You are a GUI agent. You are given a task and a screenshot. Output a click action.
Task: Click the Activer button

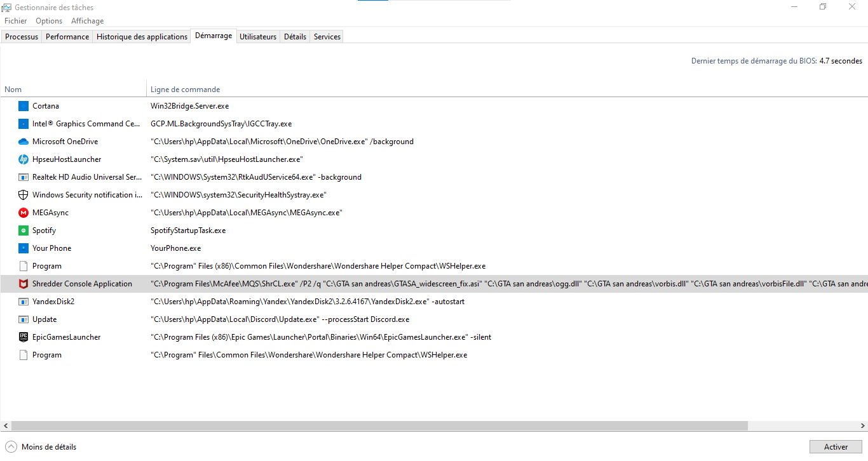click(x=836, y=447)
